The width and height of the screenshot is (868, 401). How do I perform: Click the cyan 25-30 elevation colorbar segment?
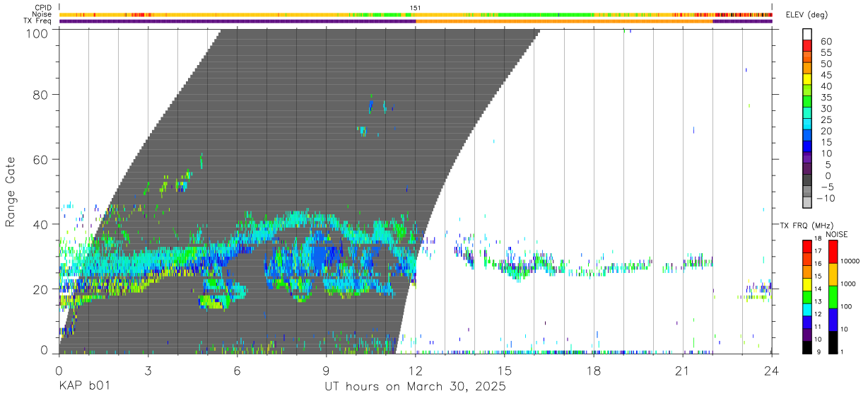tap(808, 114)
